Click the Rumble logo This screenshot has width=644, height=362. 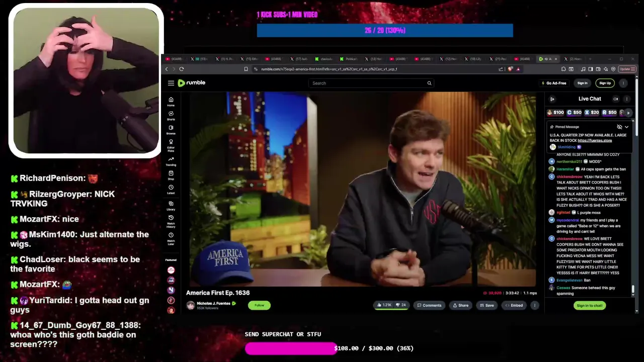coord(192,83)
